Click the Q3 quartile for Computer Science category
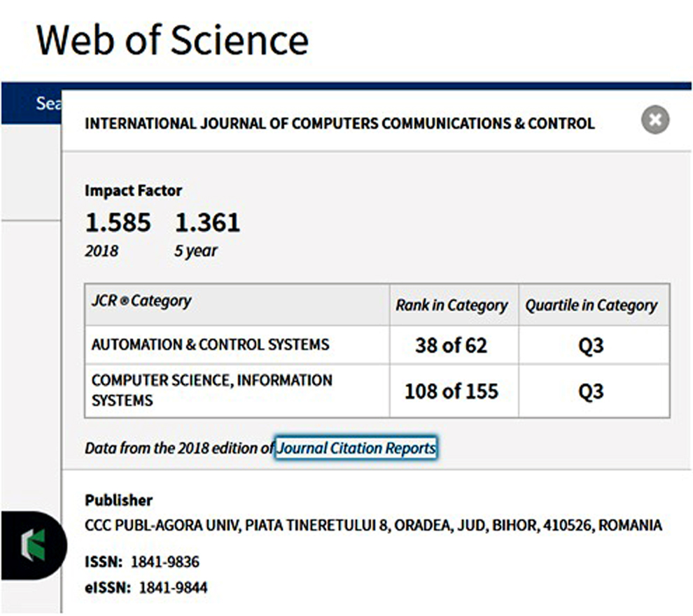 591,391
